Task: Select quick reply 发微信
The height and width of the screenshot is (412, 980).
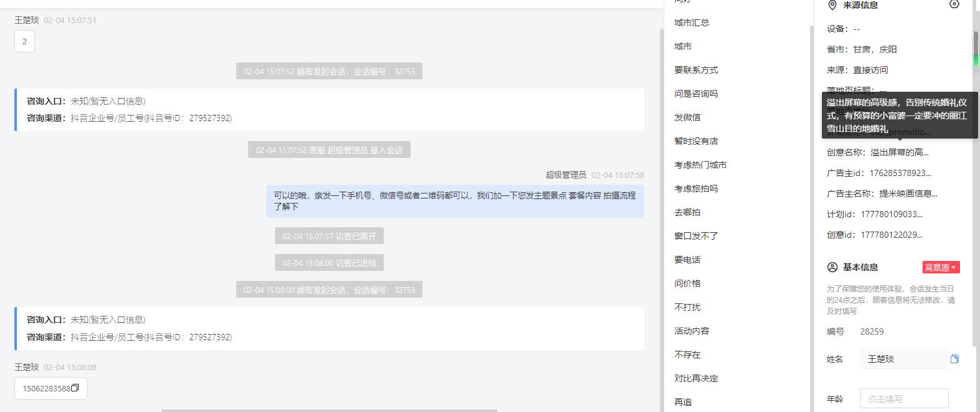Action: (x=687, y=117)
